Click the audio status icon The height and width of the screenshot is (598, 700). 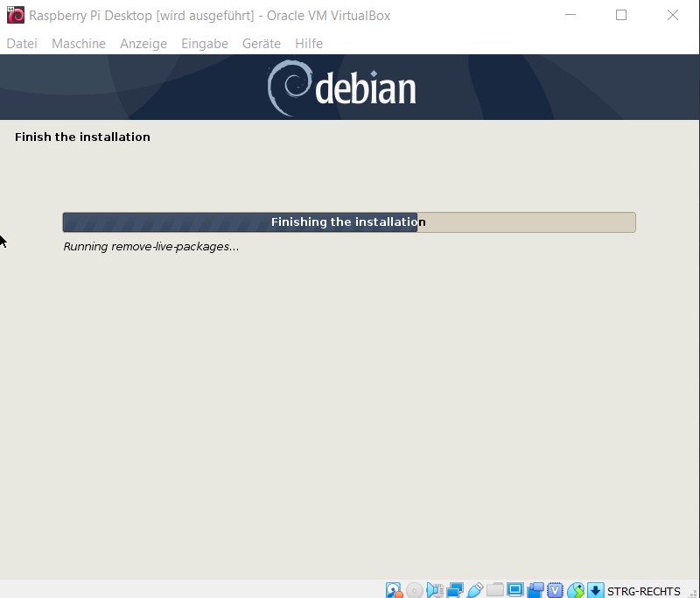[434, 590]
